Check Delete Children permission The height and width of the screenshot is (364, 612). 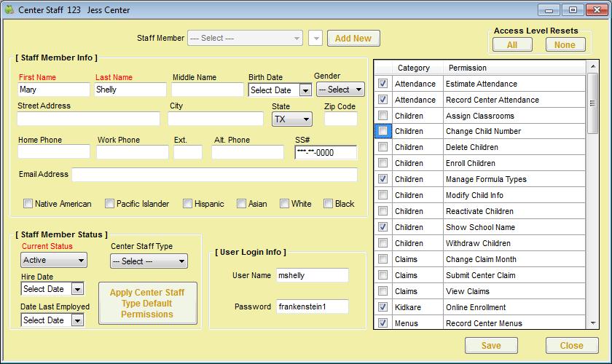click(383, 147)
